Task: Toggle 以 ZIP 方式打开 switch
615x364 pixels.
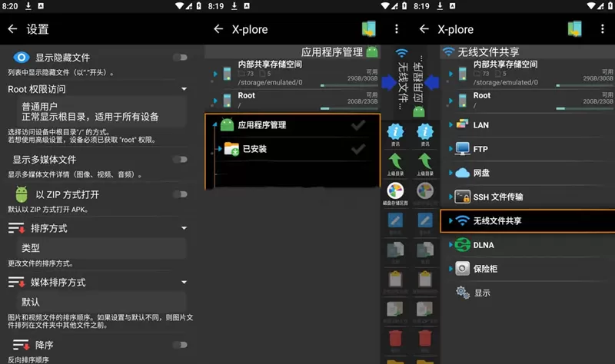Action: pyautogui.click(x=180, y=194)
